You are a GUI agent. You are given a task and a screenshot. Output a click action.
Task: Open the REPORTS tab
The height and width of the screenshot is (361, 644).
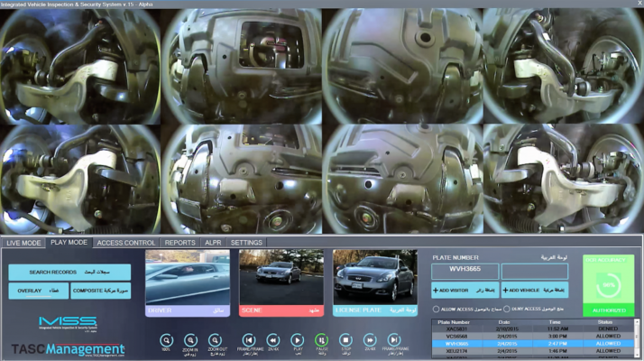pyautogui.click(x=179, y=243)
